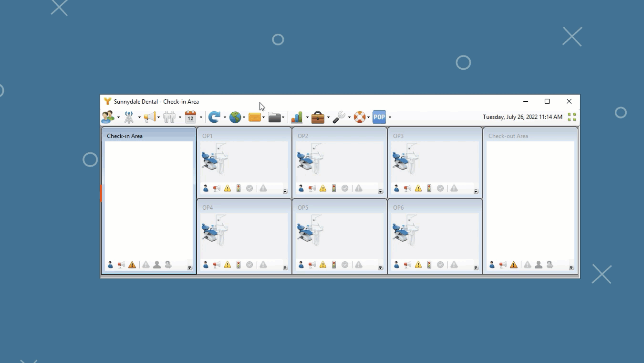Image resolution: width=644 pixels, height=363 pixels.
Task: Click the broadcast antenna tower icon
Action: click(129, 117)
